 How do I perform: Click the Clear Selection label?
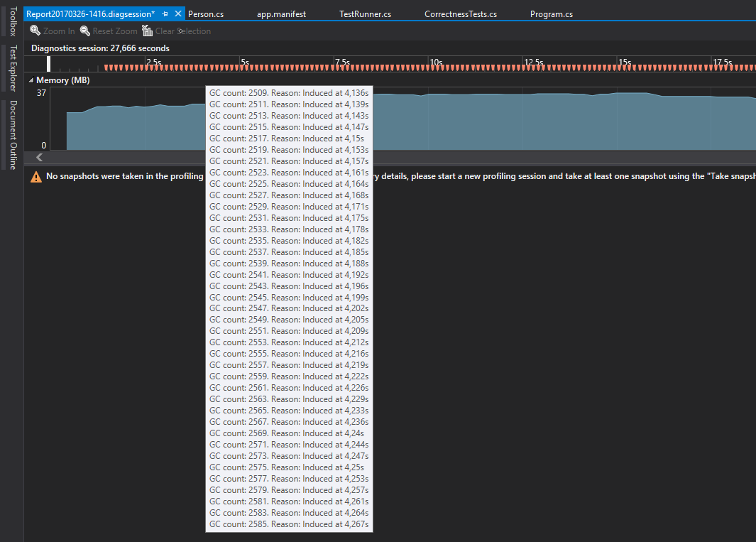coord(182,31)
